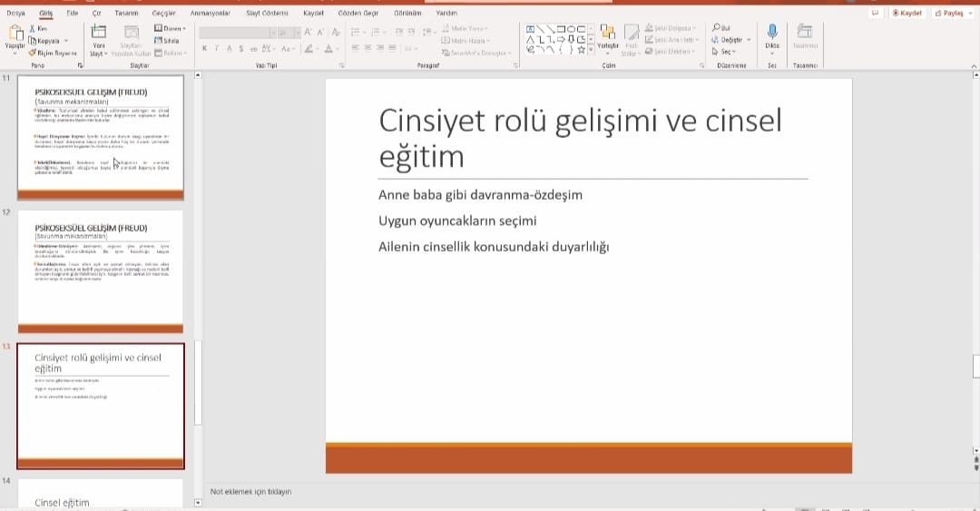The width and height of the screenshot is (980, 511).
Task: Open the font name combo box
Action: click(x=238, y=32)
